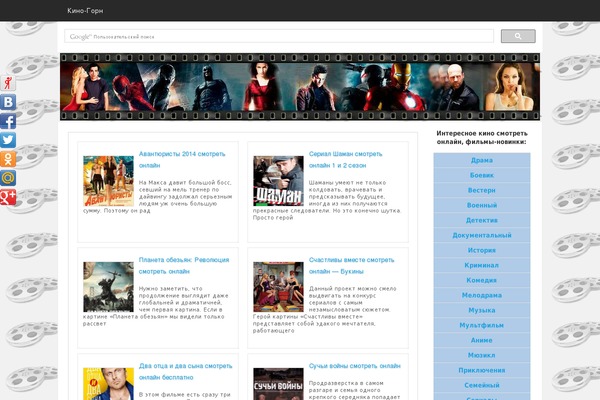Click the magnifier search button
600x400 pixels.
pyautogui.click(x=518, y=36)
